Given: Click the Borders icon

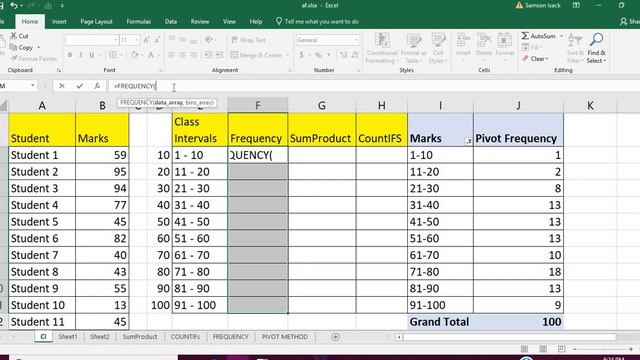Looking at the screenshot, I should (113, 55).
